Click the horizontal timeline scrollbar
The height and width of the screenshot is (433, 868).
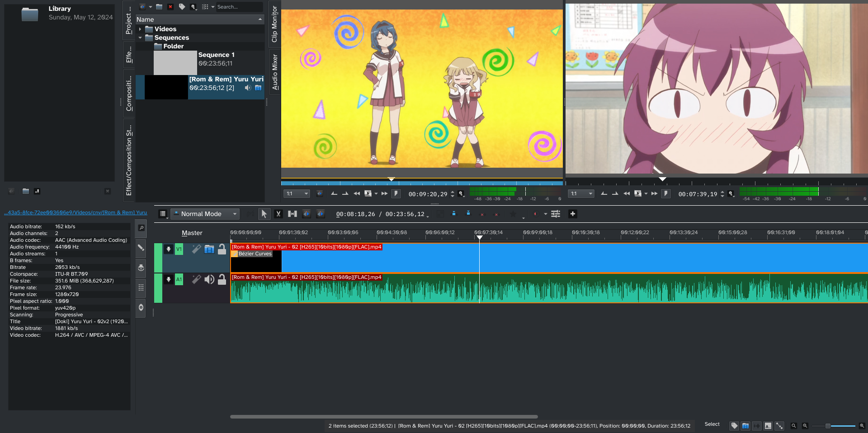384,417
